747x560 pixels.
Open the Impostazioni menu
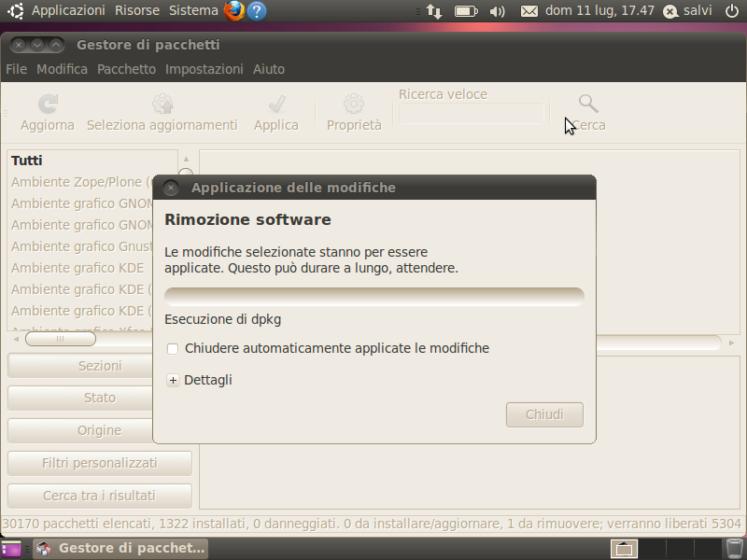coord(204,69)
